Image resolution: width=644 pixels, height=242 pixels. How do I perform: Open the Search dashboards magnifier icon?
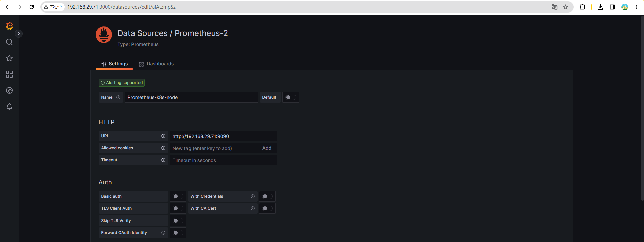pos(9,42)
